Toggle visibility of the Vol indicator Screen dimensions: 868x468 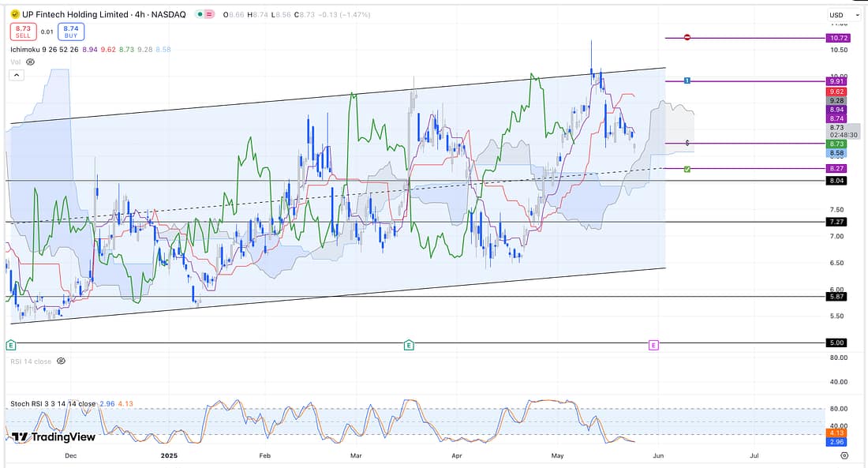pos(31,62)
